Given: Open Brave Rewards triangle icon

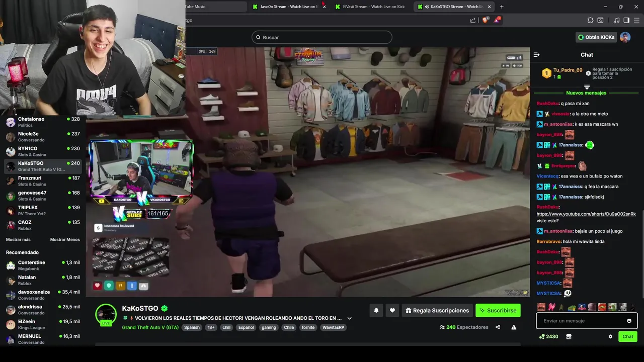Looking at the screenshot, I should (x=497, y=20).
